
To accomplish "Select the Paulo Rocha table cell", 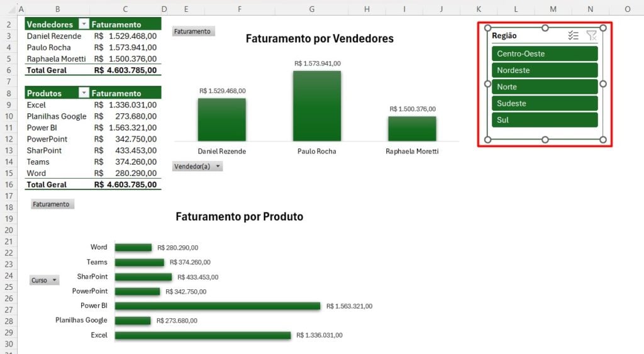I will pyautogui.click(x=57, y=48).
